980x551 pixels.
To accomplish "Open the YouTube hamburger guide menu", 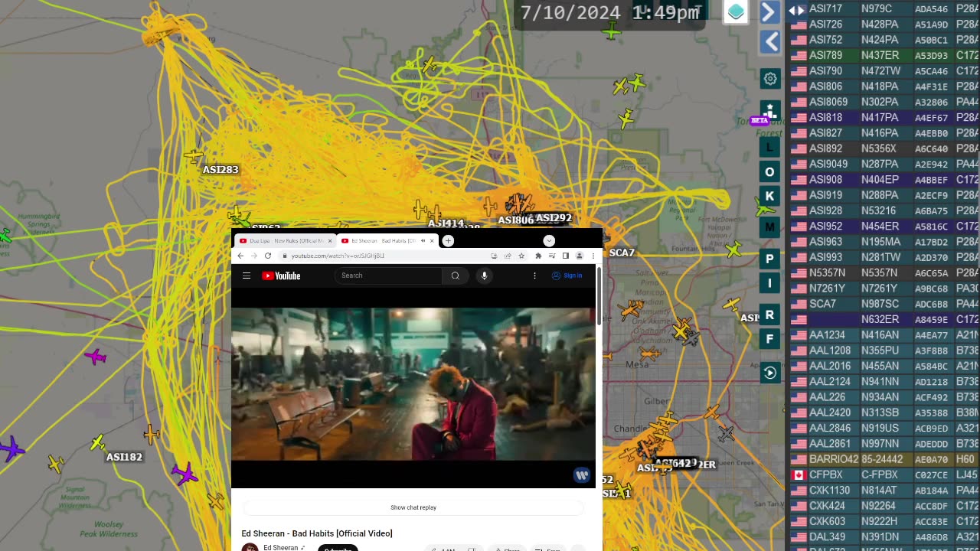I will [247, 275].
